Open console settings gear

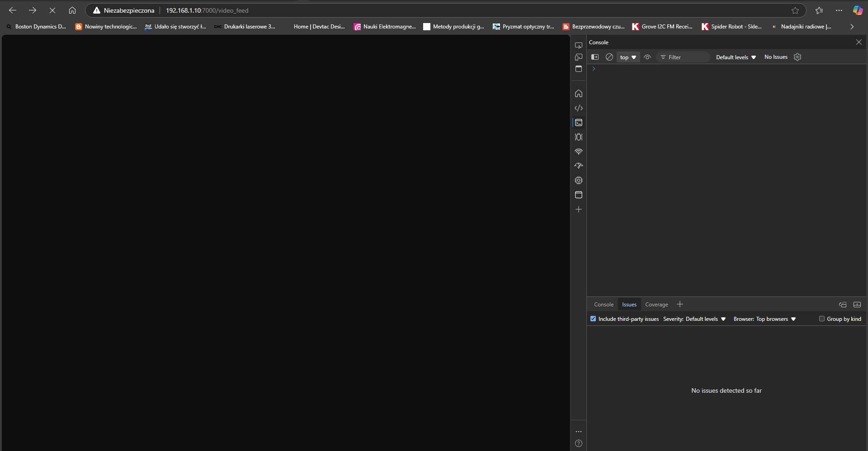click(x=797, y=57)
